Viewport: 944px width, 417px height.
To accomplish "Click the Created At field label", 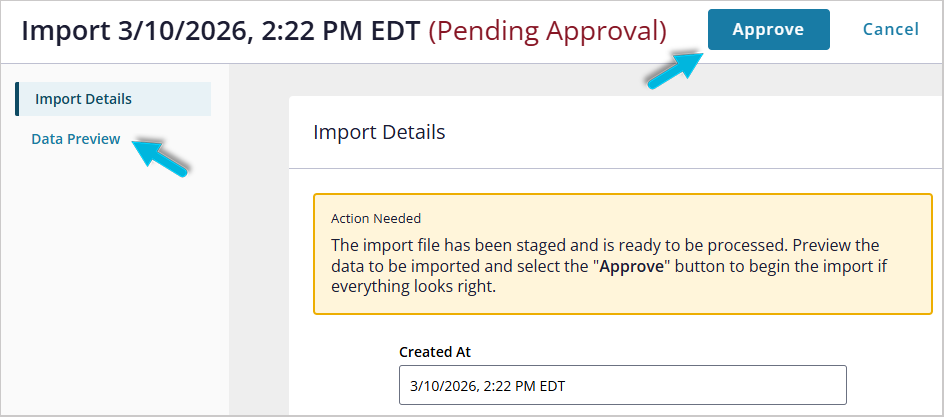I will [x=435, y=352].
